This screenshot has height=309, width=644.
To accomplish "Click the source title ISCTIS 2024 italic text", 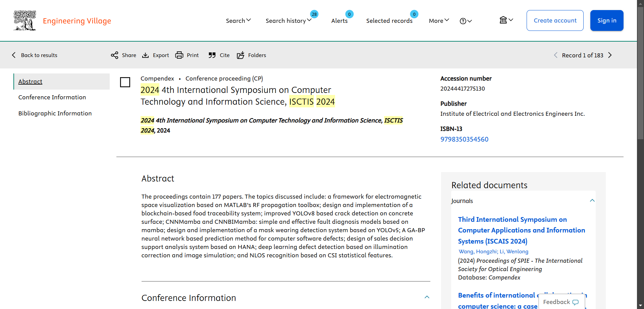I will [x=272, y=125].
